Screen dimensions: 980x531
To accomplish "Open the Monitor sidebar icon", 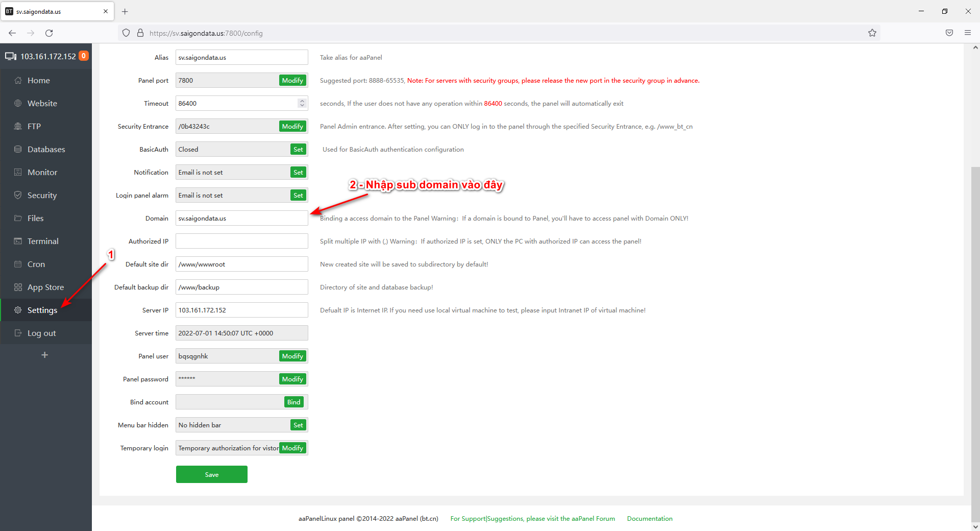I will (18, 172).
